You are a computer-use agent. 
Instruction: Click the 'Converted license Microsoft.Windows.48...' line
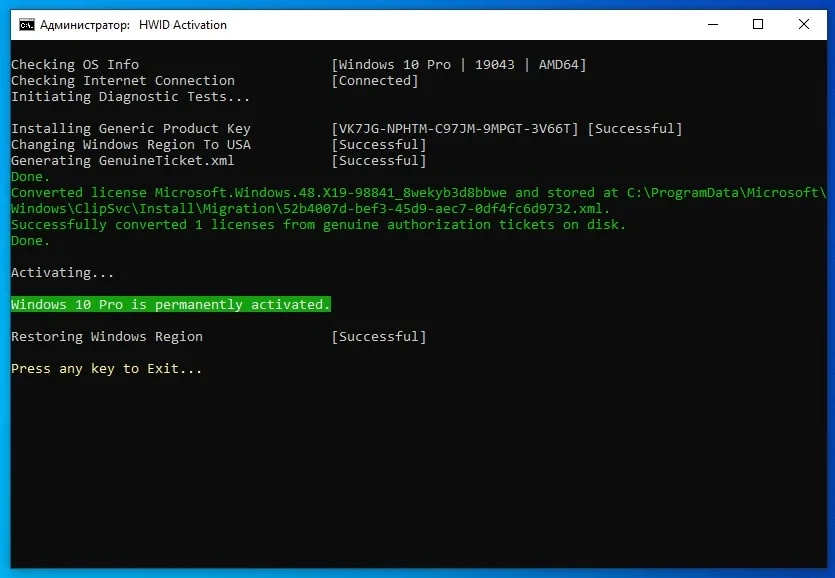419,192
